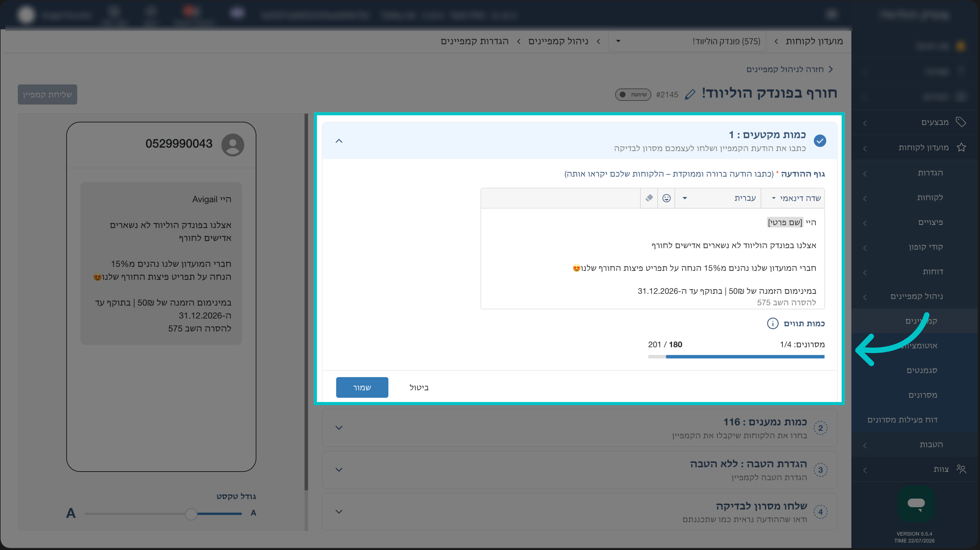Click the גודל טקסט slider handle
This screenshot has width=980, height=550.
coord(191,514)
